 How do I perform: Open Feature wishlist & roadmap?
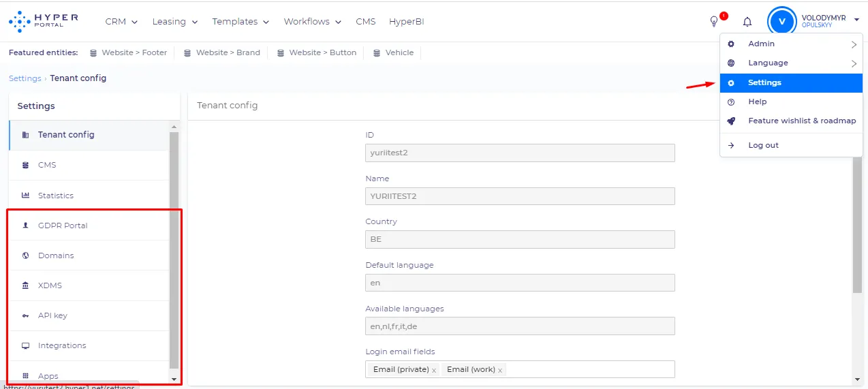(x=791, y=121)
